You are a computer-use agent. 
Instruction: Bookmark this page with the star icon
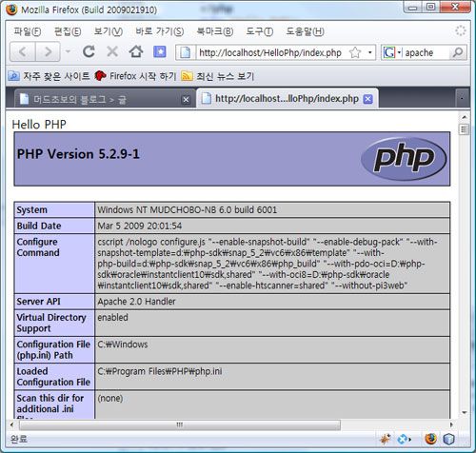tap(355, 52)
